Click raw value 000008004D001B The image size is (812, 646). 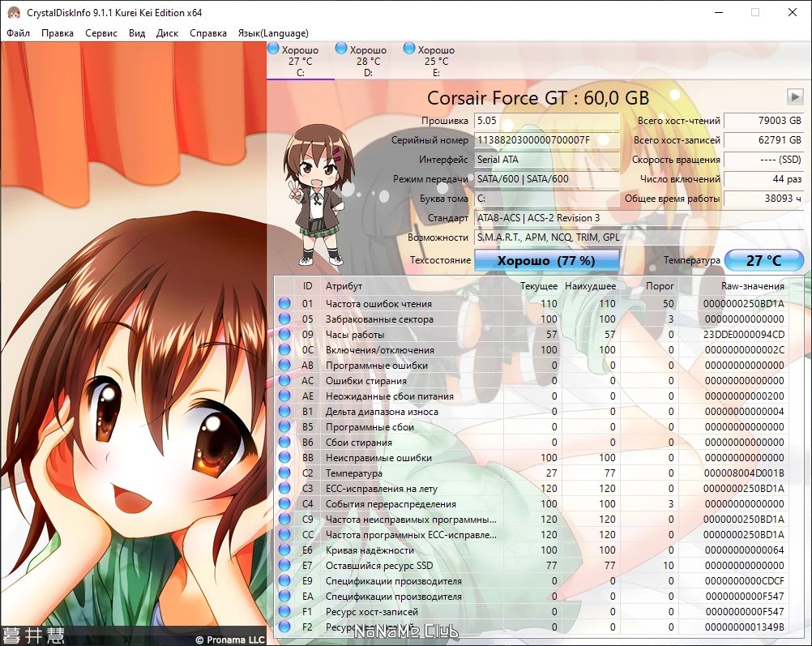tap(744, 473)
